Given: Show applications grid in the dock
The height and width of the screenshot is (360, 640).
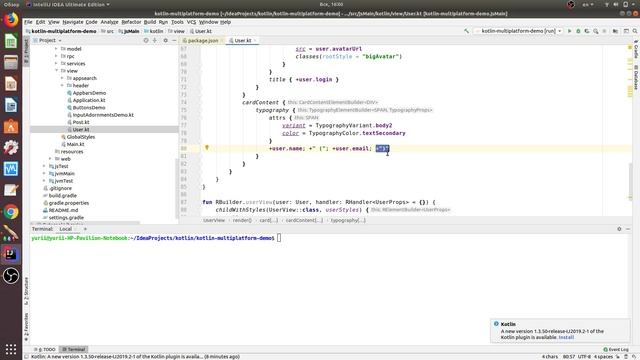Looking at the screenshot, I should (x=11, y=349).
